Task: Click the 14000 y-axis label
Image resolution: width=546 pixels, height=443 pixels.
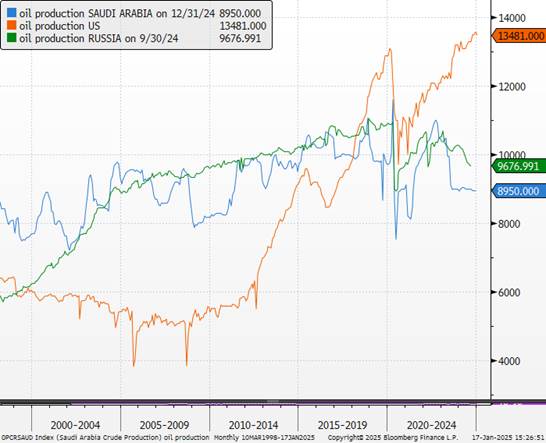Action: [512, 18]
